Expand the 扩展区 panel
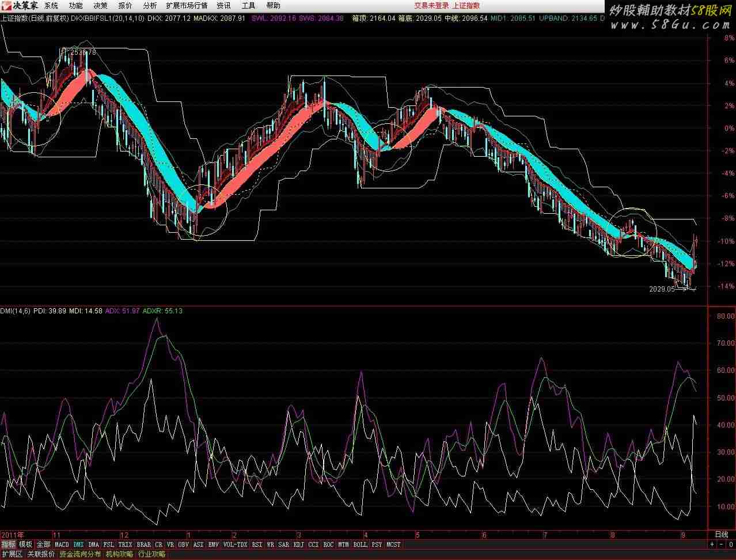The width and height of the screenshot is (736, 560). pyautogui.click(x=12, y=554)
